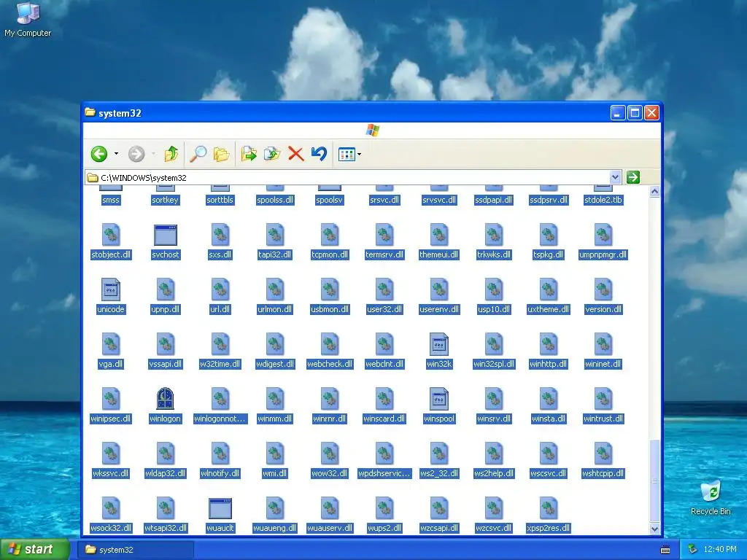Open My Computer desktop icon

click(28, 19)
